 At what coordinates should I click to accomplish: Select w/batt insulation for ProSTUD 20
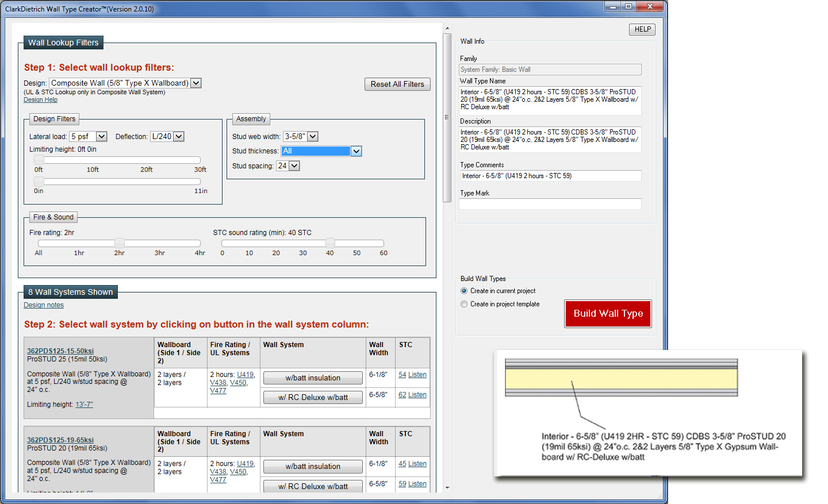pyautogui.click(x=313, y=467)
